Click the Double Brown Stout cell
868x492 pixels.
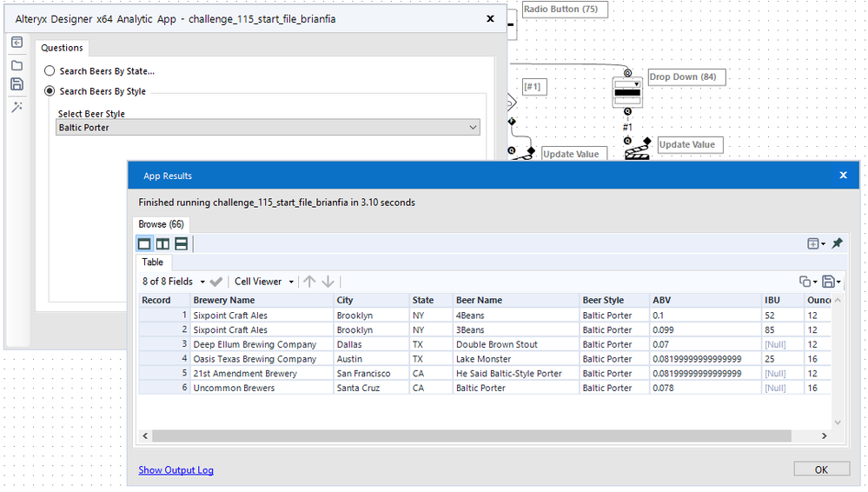point(516,344)
